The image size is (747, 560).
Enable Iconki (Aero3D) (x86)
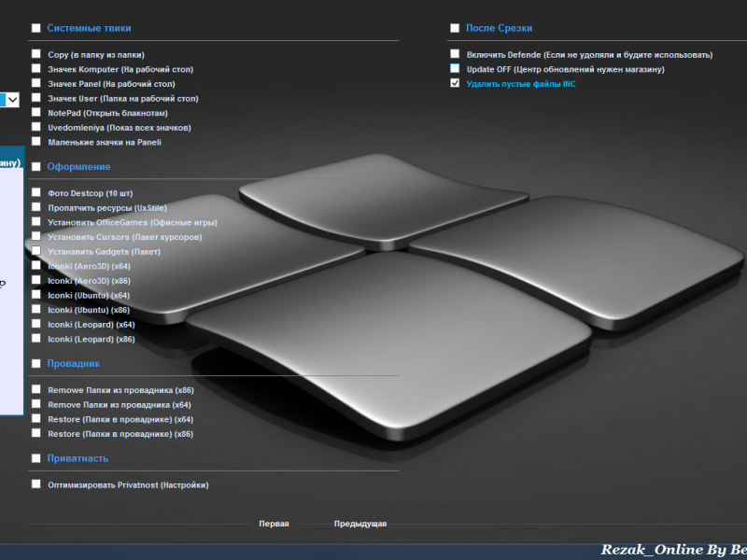pyautogui.click(x=36, y=280)
